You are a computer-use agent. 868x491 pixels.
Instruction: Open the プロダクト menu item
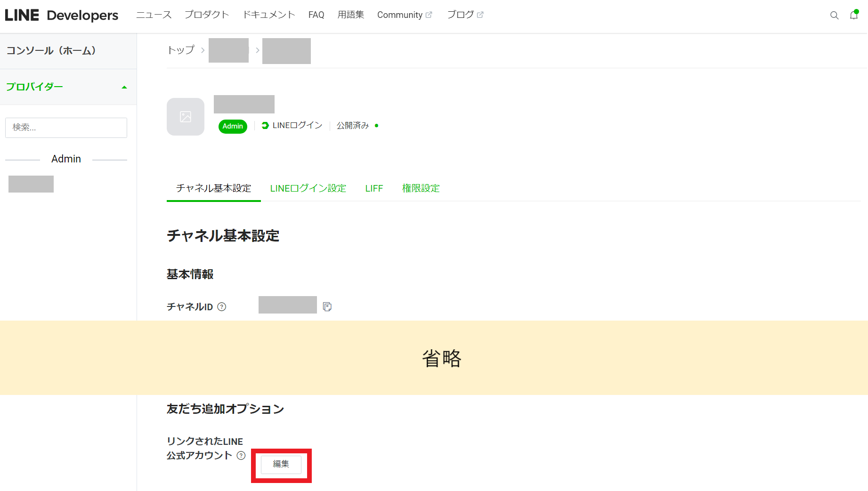pos(207,15)
